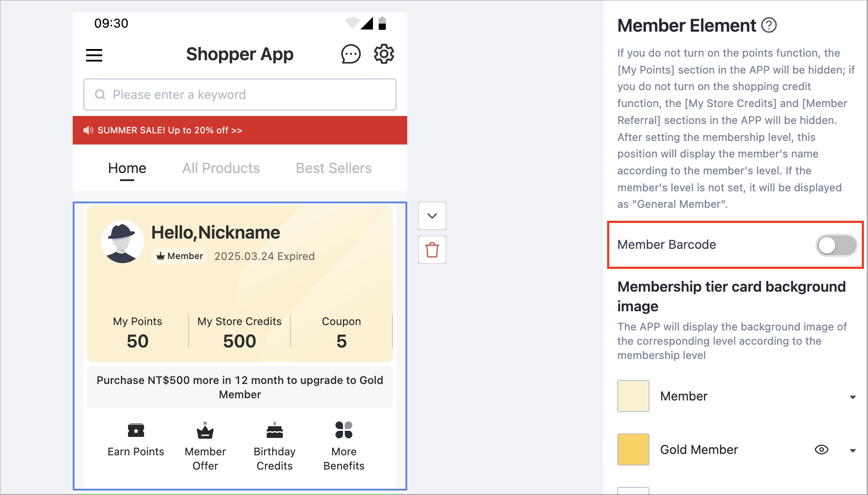
Task: Click the 2025.03.24 Expired text
Action: click(x=265, y=256)
